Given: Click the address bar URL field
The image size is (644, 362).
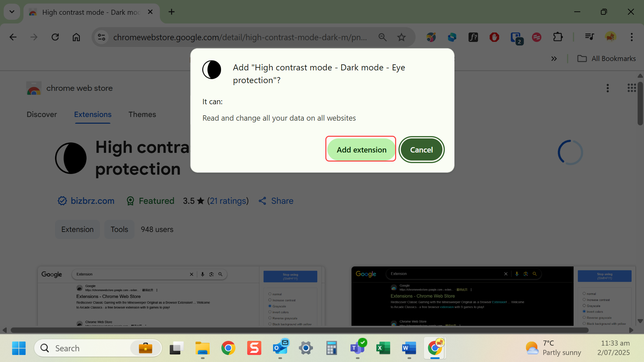Looking at the screenshot, I should [240, 37].
